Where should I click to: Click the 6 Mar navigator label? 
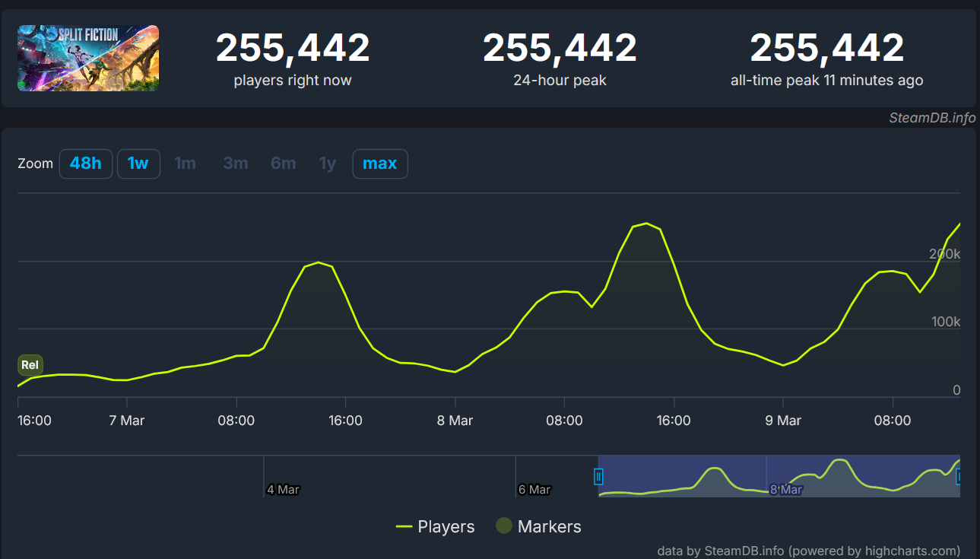[x=534, y=490]
